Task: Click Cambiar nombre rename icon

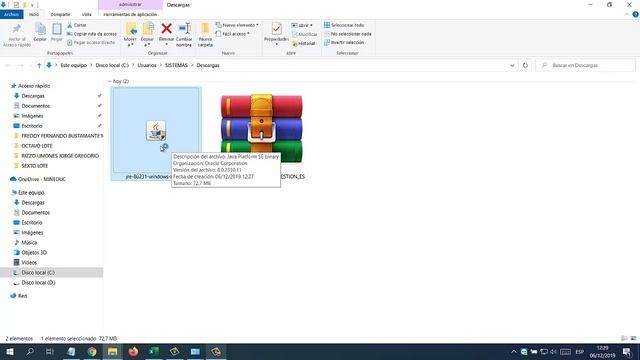Action: (x=184, y=29)
